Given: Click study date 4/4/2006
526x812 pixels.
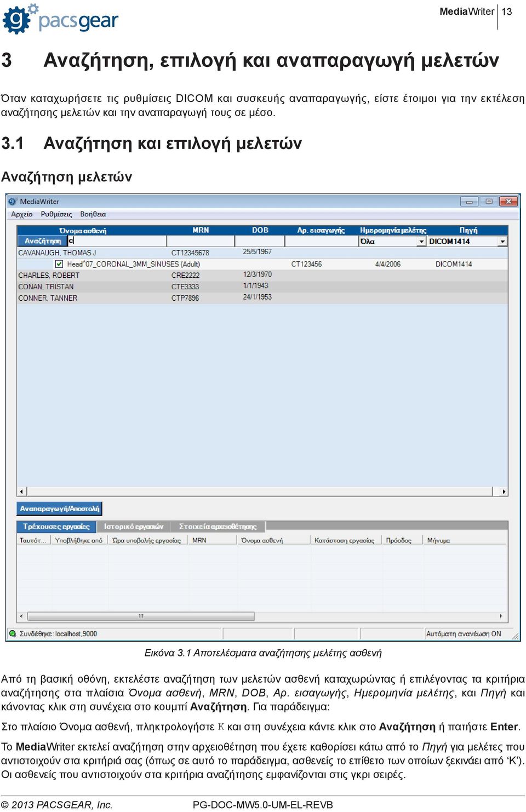Looking at the screenshot, I should click(x=387, y=264).
